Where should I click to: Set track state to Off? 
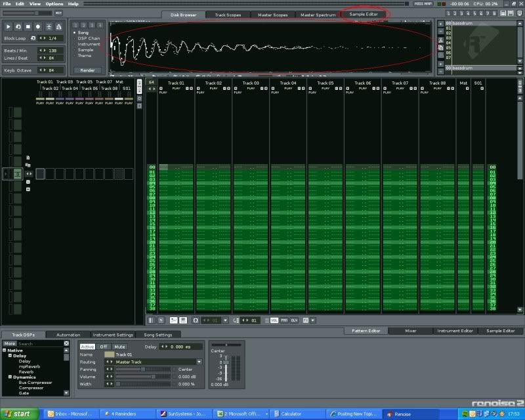click(x=104, y=346)
